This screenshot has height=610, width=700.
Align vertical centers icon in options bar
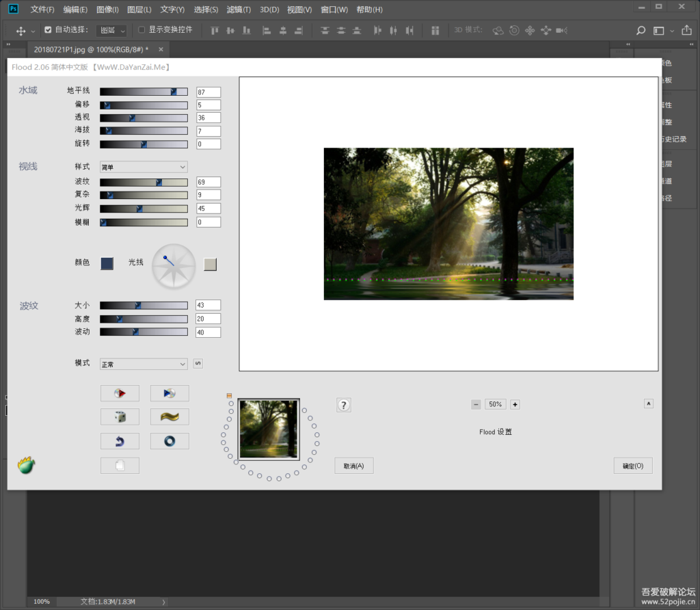[230, 30]
